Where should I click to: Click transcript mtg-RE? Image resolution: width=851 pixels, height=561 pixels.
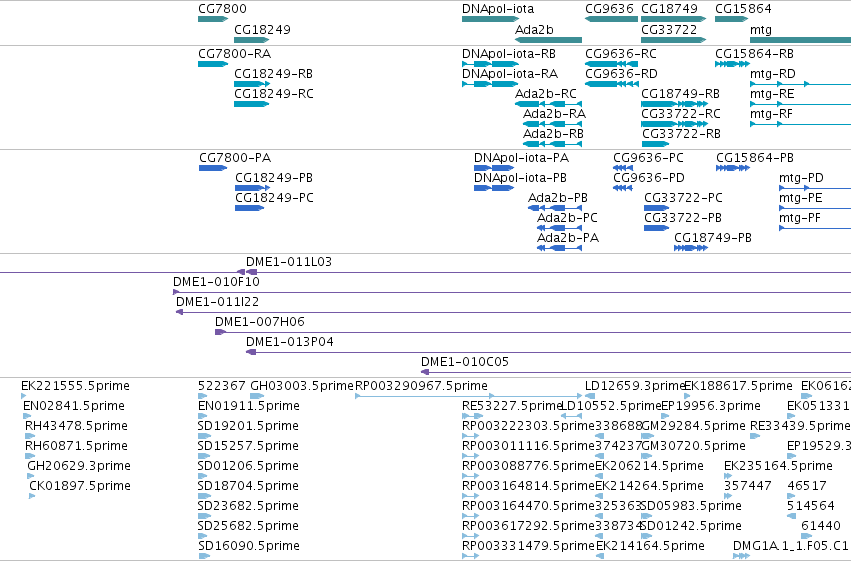801,104
